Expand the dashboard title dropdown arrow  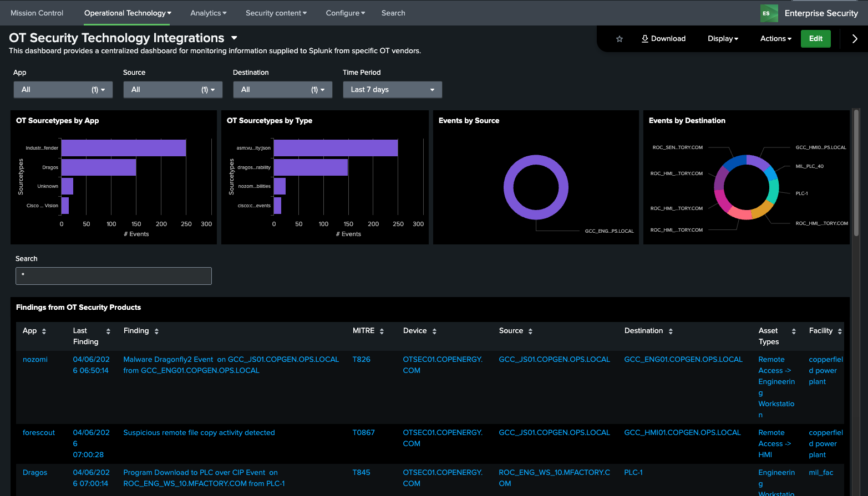(x=234, y=38)
